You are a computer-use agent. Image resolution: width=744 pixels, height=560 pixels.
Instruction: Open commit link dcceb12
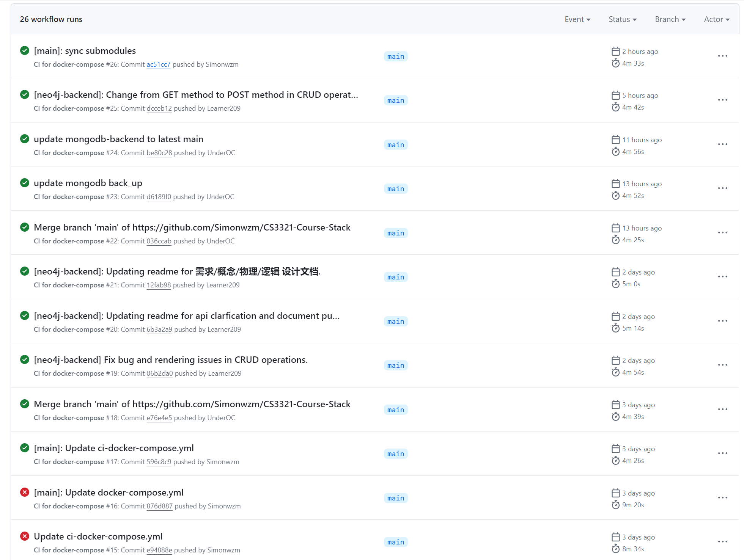click(159, 108)
